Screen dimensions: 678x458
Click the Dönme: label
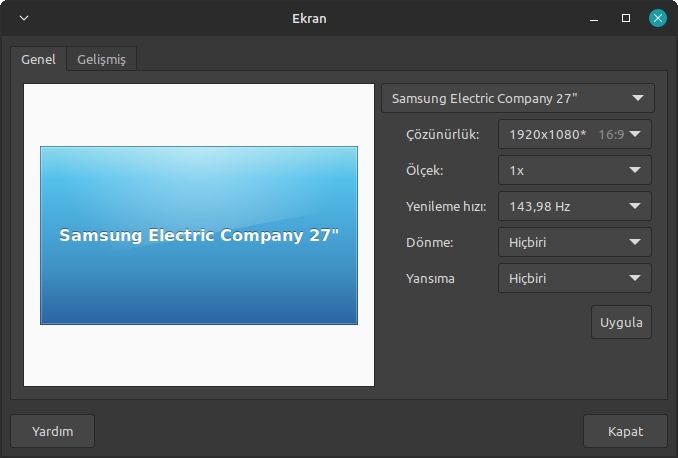pos(429,242)
